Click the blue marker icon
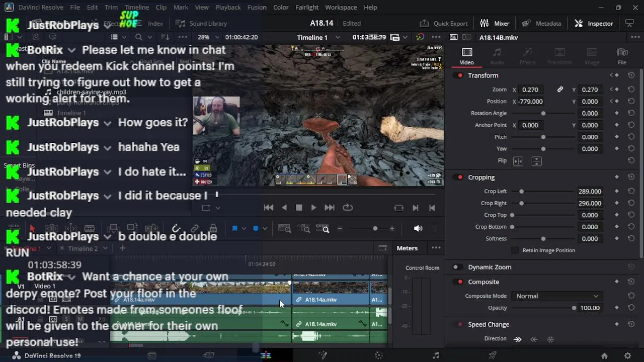 coord(256,229)
